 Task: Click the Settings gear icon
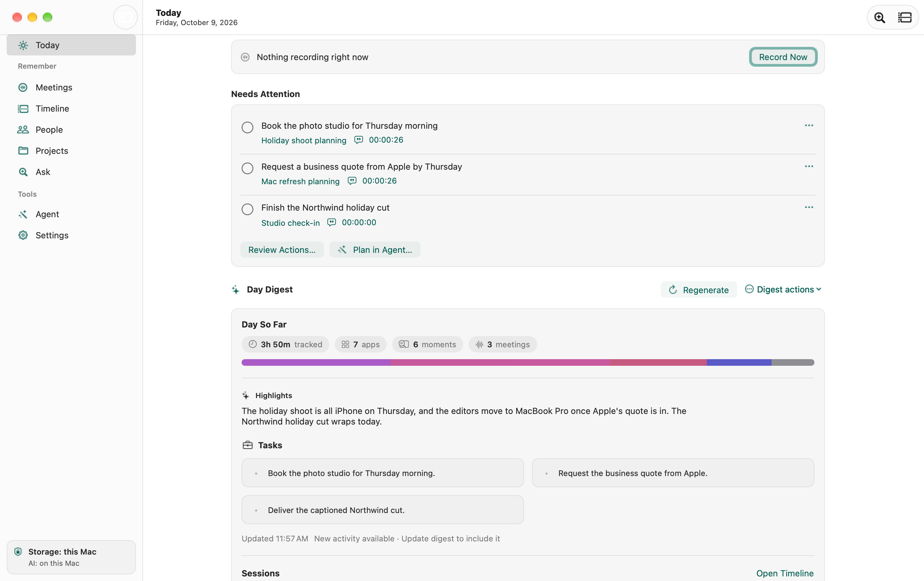pyautogui.click(x=23, y=235)
